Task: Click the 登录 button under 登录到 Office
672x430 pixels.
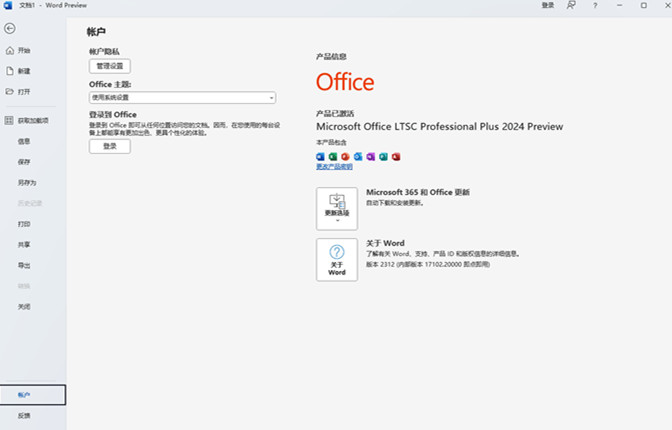Action: 110,146
